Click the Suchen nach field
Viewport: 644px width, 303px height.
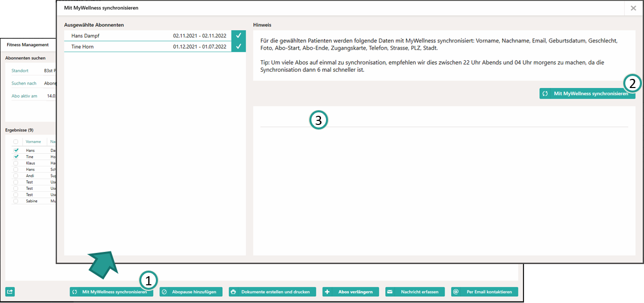pyautogui.click(x=33, y=83)
